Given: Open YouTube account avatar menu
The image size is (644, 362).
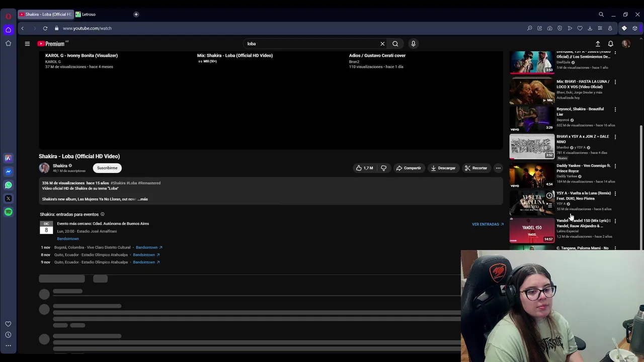Looking at the screenshot, I should [626, 44].
